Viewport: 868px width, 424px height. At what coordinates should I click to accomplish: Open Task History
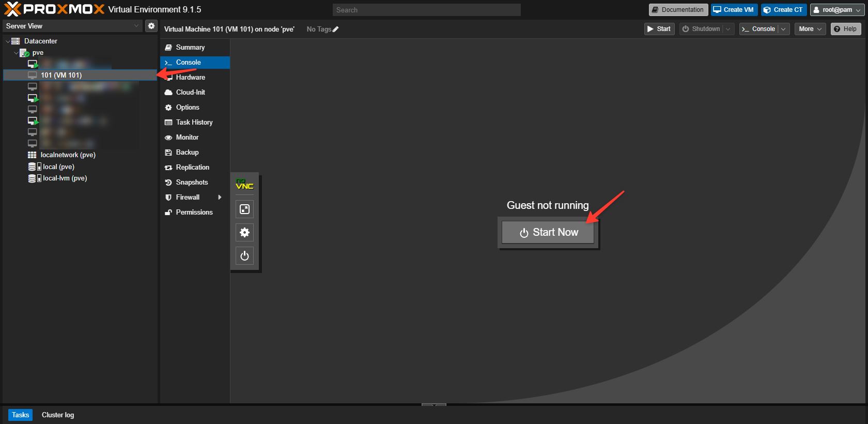[x=195, y=123]
